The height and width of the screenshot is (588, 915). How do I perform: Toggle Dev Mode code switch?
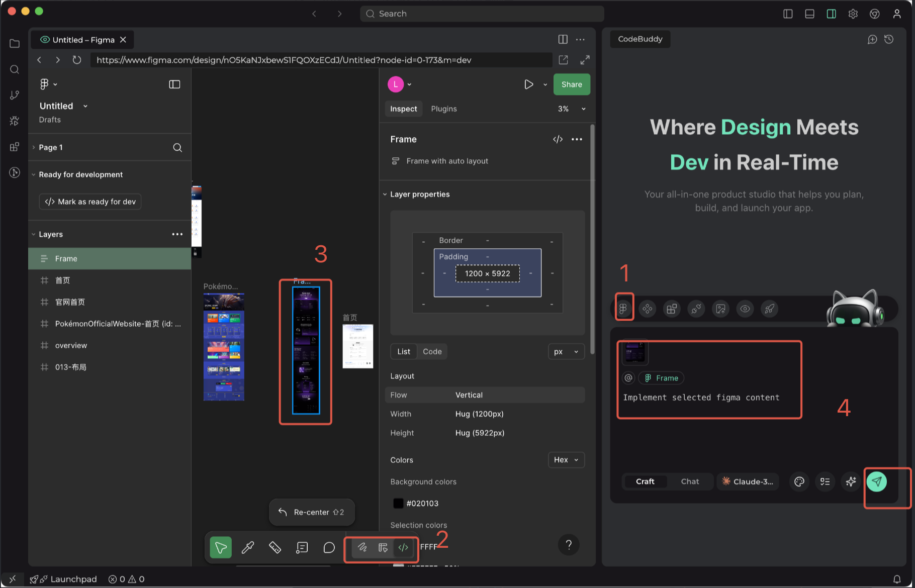(x=403, y=547)
